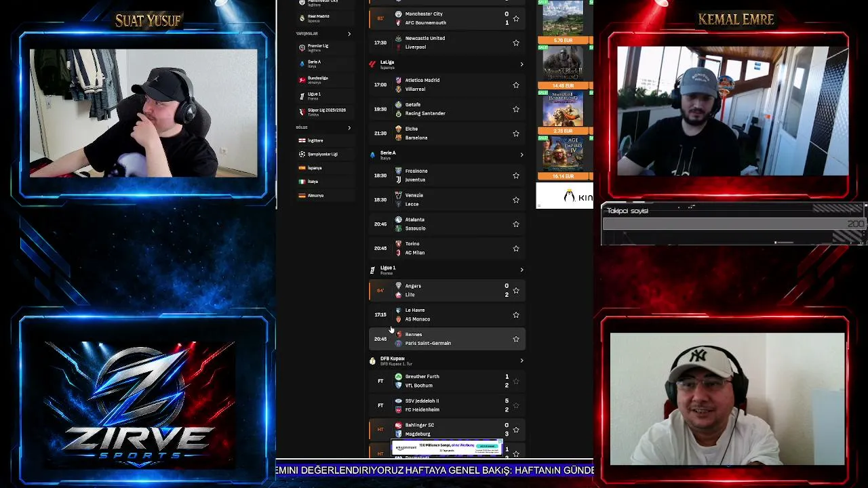Click the Manchester City club crest
The width and height of the screenshot is (868, 488).
pos(399,14)
